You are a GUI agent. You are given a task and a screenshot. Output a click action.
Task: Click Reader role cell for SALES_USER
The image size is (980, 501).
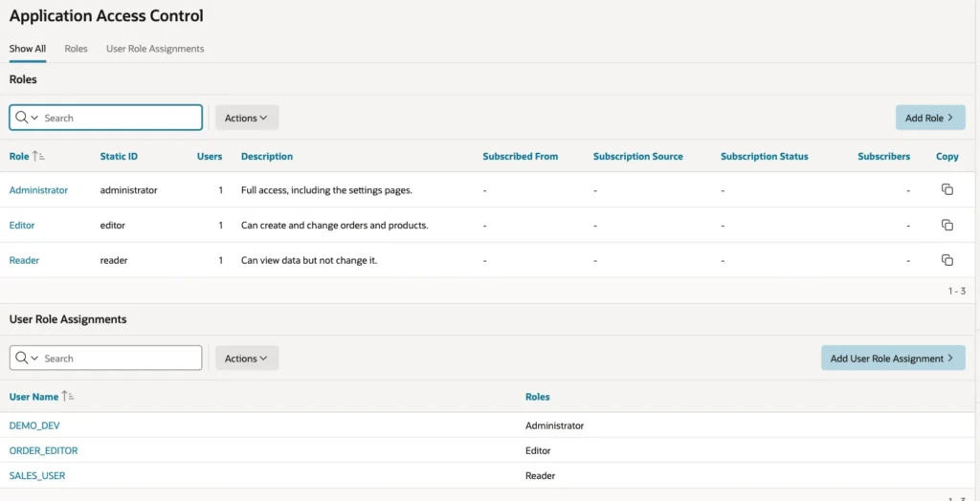click(541, 475)
